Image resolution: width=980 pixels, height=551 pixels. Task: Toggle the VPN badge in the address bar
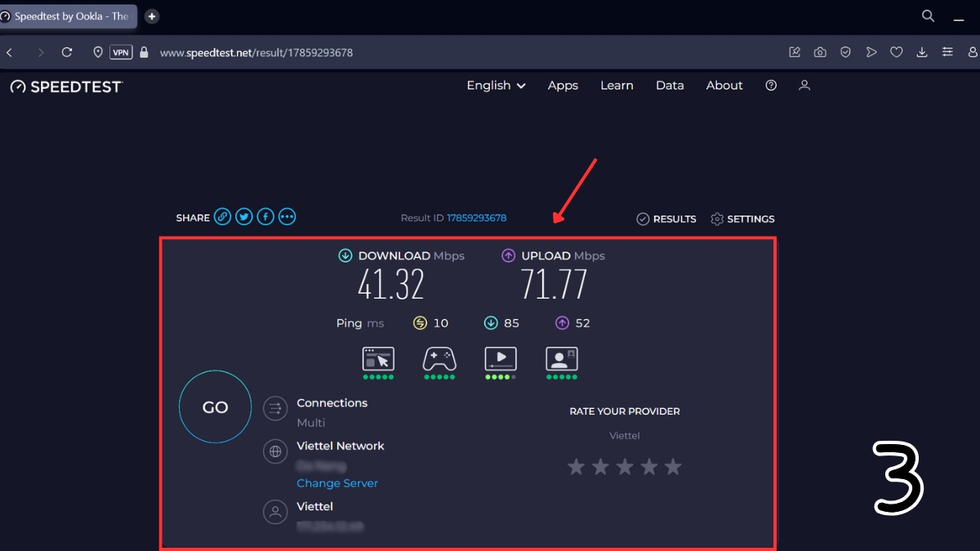pos(121,52)
